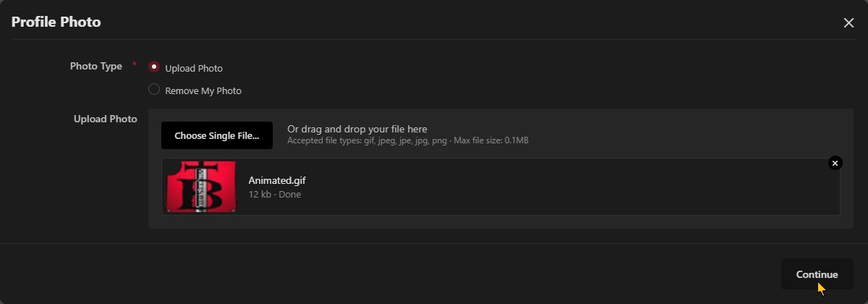
Task: Click the accepted file types hint text
Action: (x=407, y=140)
